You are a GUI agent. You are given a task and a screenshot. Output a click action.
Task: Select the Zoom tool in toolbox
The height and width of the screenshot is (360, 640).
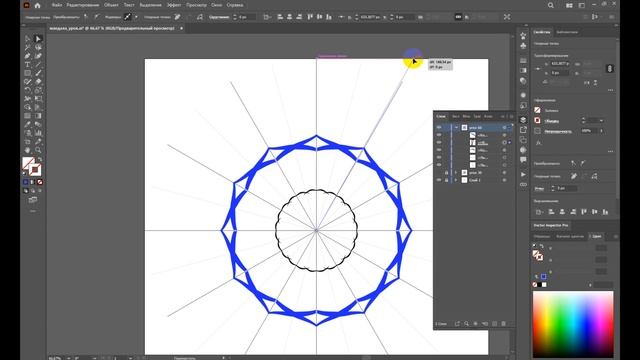pos(38,150)
